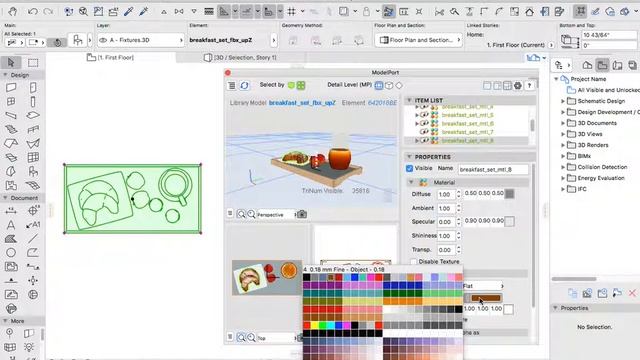Click the Redo arrow icon
The height and width of the screenshot is (360, 640).
click(x=48, y=11)
